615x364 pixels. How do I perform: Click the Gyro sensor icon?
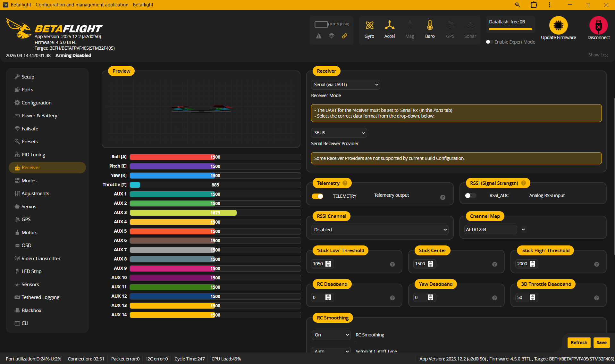(x=369, y=25)
